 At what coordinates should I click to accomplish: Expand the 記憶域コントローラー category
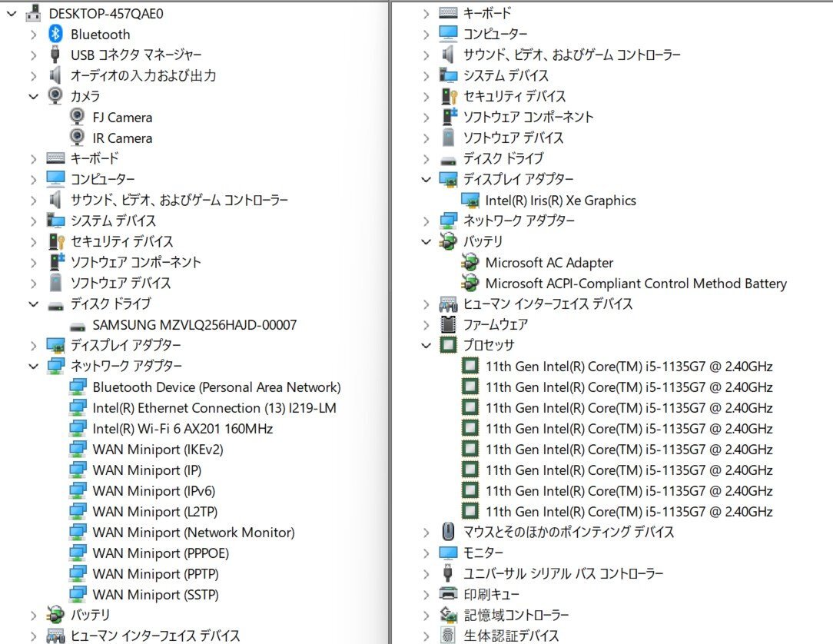click(x=426, y=616)
